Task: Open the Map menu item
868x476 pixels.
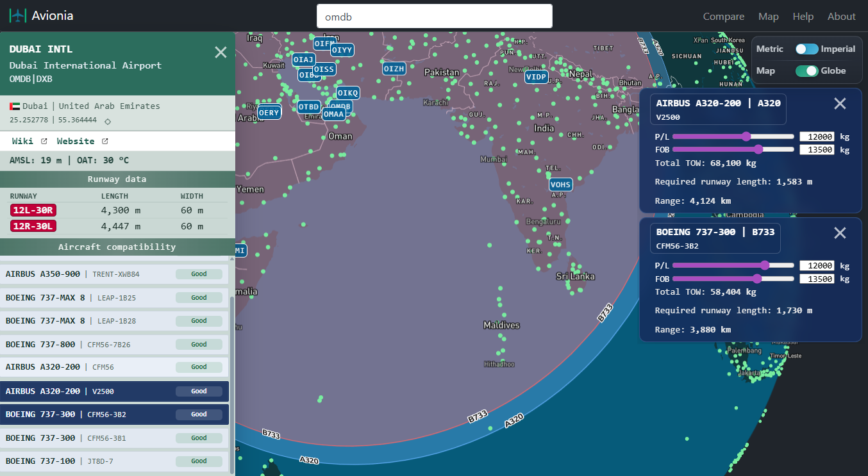Action: click(769, 17)
